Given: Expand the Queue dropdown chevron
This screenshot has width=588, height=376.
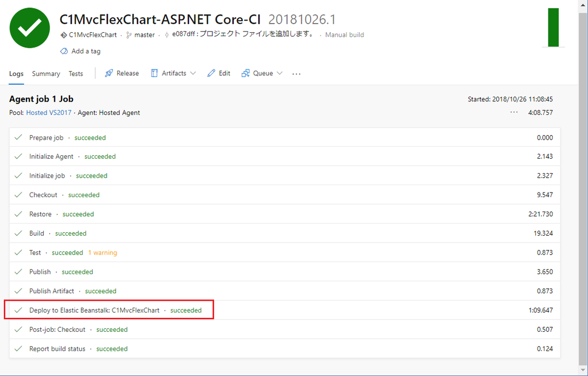Looking at the screenshot, I should click(x=280, y=73).
